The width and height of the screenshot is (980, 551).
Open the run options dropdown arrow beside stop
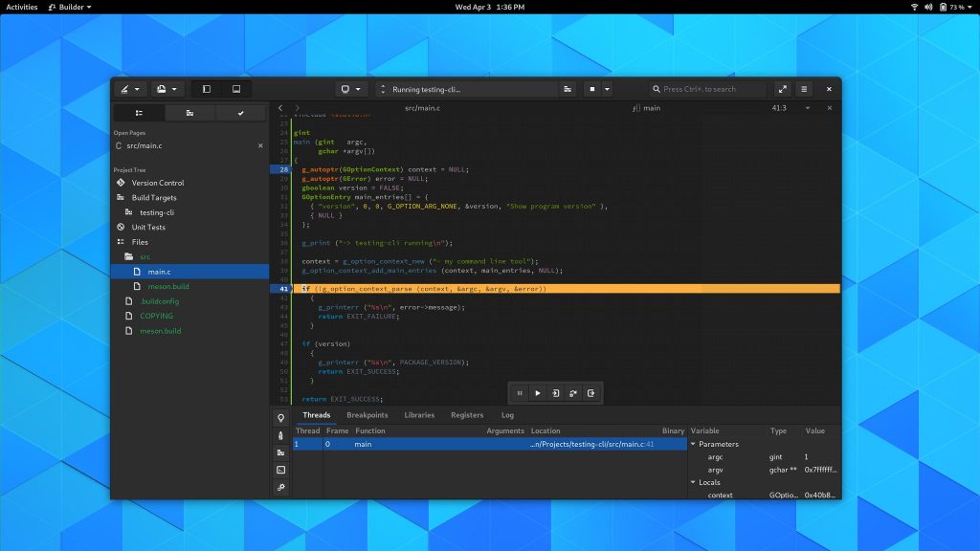[607, 89]
